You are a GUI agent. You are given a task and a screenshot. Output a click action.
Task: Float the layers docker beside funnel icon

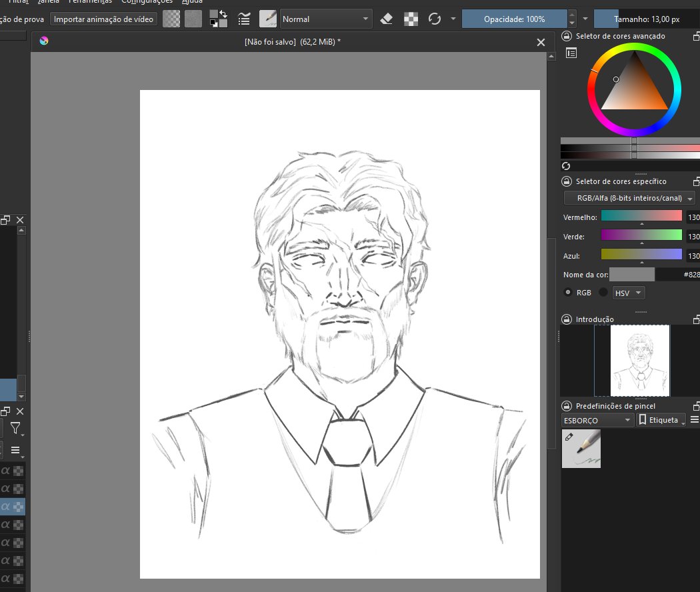point(5,411)
